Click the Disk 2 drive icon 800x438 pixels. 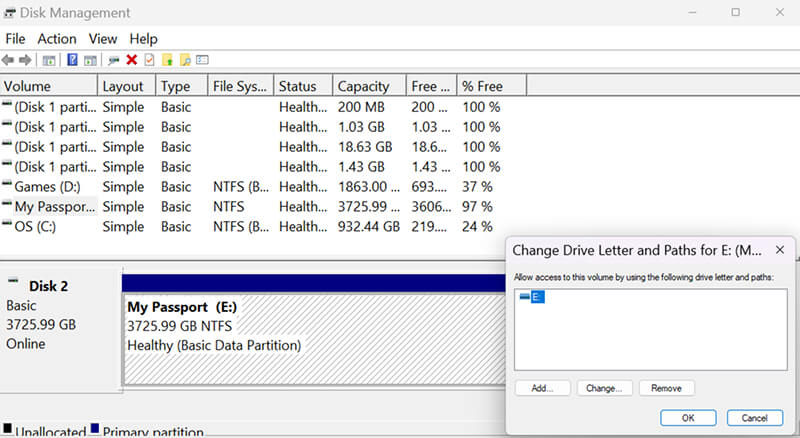click(x=13, y=280)
